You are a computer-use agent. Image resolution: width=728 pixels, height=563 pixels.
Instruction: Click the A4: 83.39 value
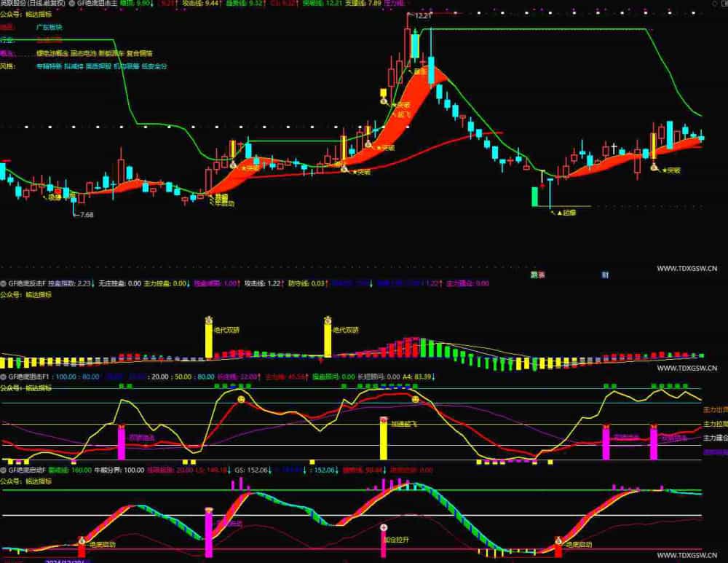coord(419,377)
